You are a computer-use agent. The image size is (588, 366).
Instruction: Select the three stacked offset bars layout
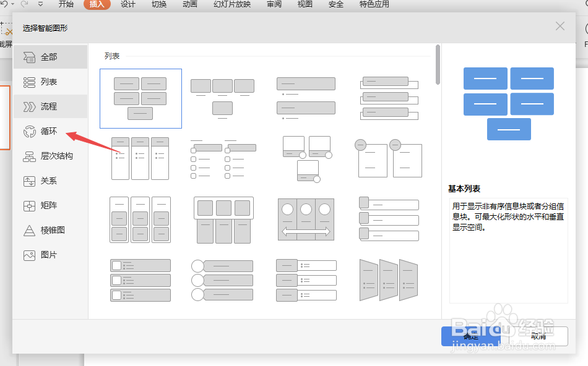point(389,98)
